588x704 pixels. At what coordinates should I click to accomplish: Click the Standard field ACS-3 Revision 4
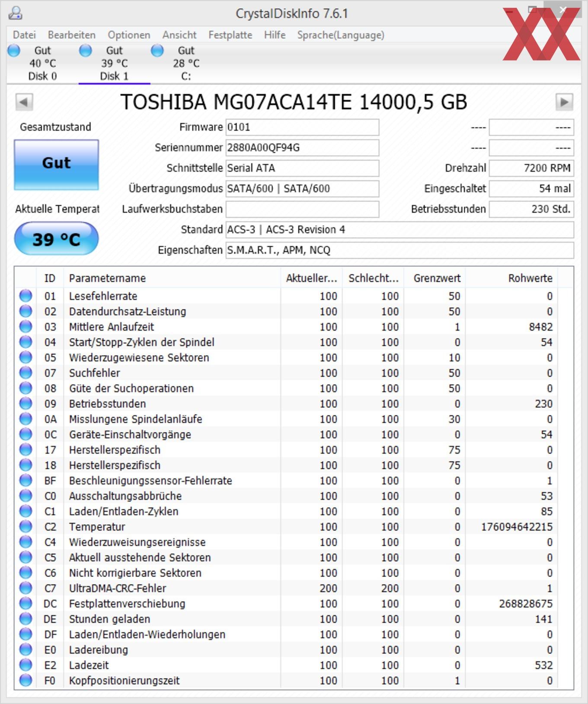(x=400, y=229)
